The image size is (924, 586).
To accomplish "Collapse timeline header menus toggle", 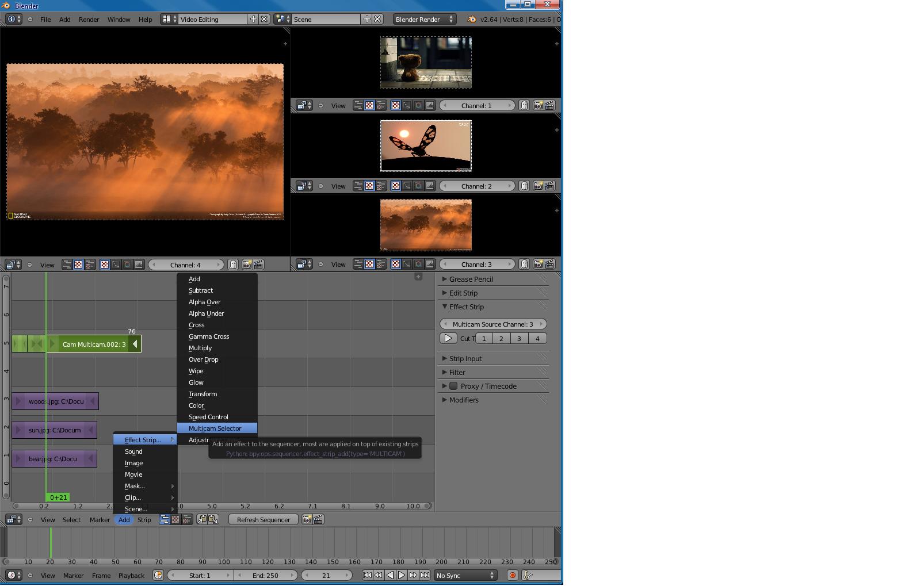I will (x=30, y=575).
